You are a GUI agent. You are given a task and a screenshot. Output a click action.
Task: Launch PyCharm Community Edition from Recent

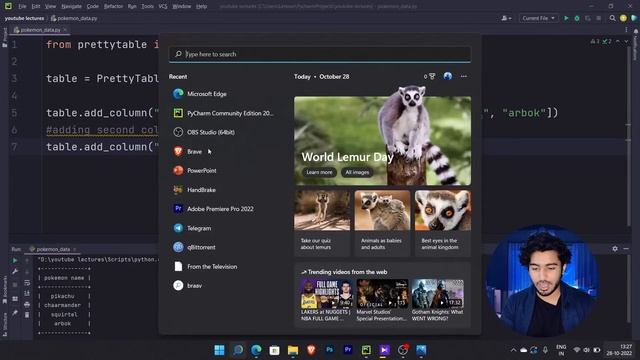point(224,113)
